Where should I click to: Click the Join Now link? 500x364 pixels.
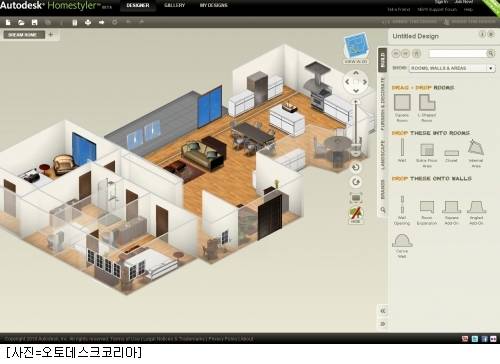tap(464, 2)
